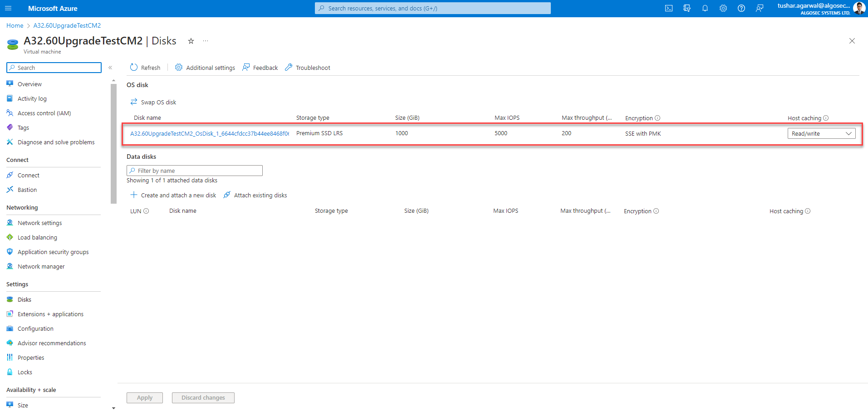Open Cloud Shell from the top bar
868x411 pixels.
point(668,8)
